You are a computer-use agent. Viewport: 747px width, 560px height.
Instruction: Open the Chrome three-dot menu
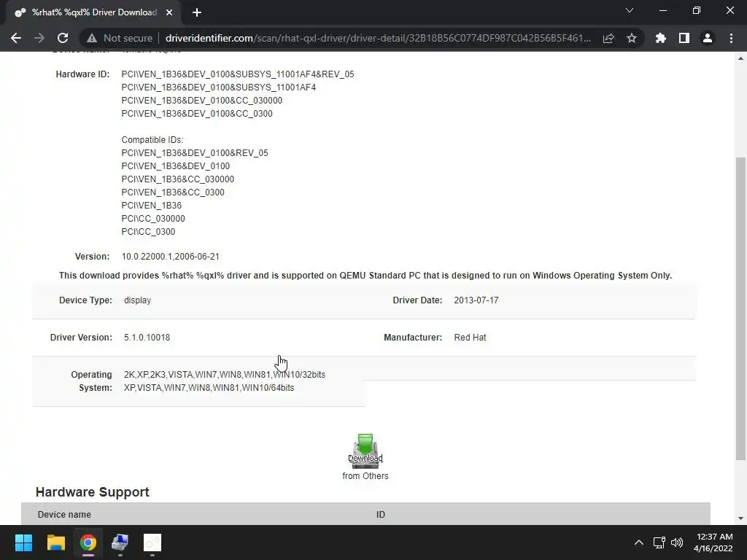pyautogui.click(x=731, y=38)
